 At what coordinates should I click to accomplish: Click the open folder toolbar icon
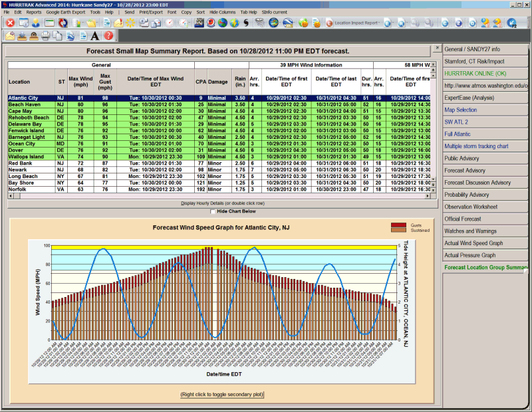(x=90, y=23)
